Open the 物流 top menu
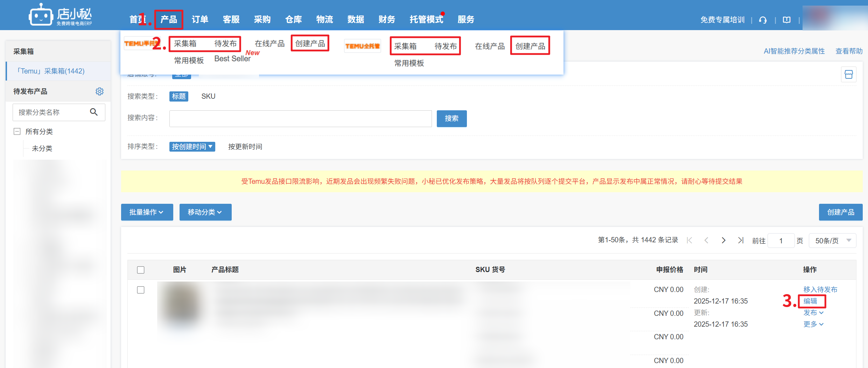The width and height of the screenshot is (868, 368). (x=324, y=20)
